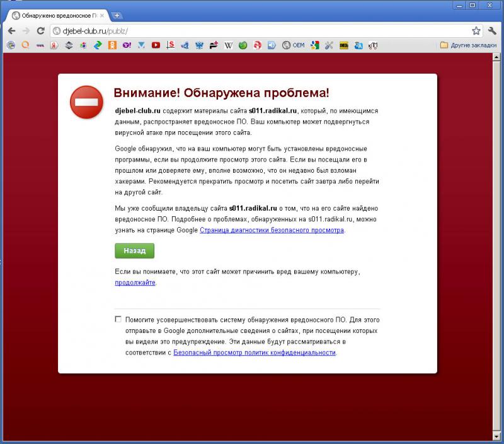
Task: Open Безопасный просмотр политик конфиденциальности link
Action: click(x=255, y=353)
